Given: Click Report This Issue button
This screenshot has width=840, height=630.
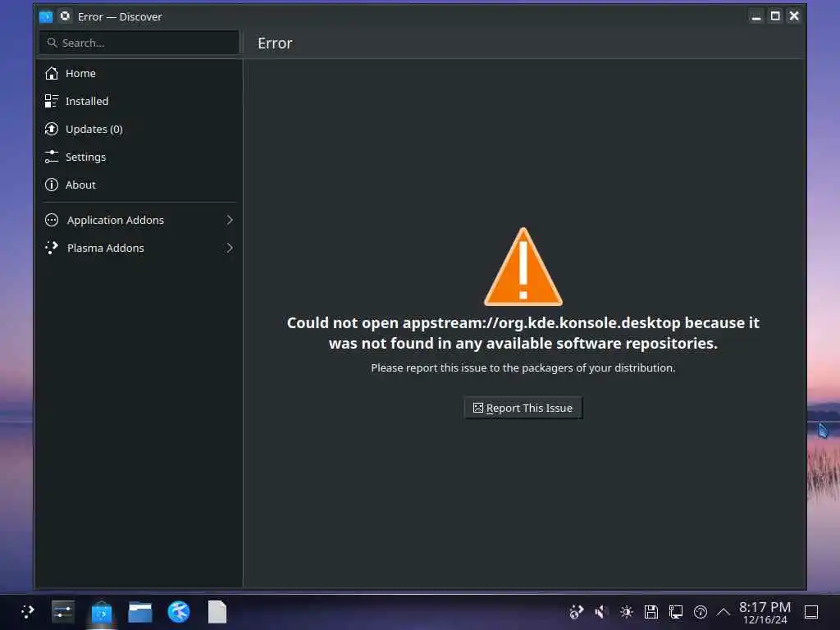Looking at the screenshot, I should click(x=523, y=409).
